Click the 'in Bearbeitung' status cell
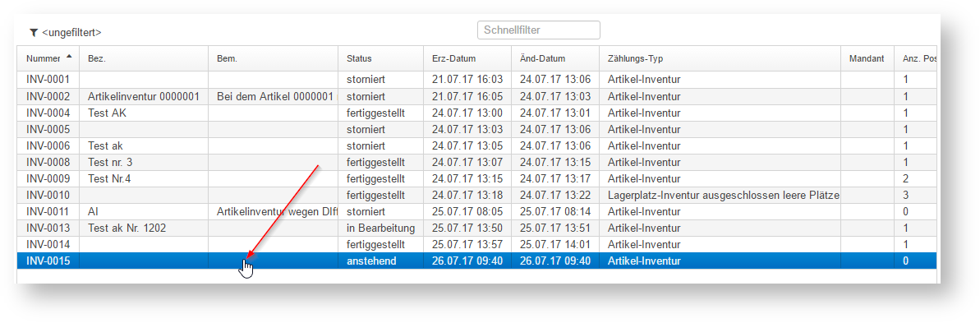The height and width of the screenshot is (323, 980). tap(380, 228)
